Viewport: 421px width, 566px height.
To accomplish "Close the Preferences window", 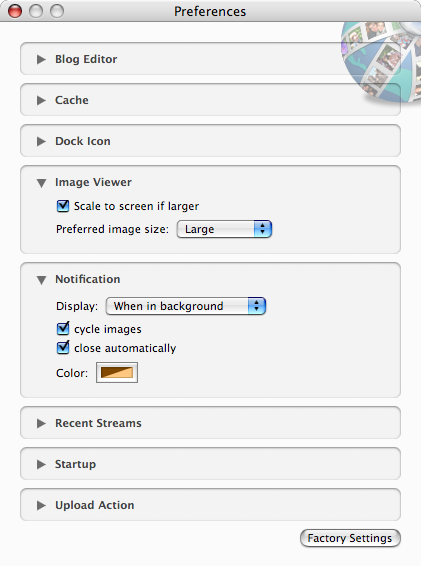I will pyautogui.click(x=15, y=11).
